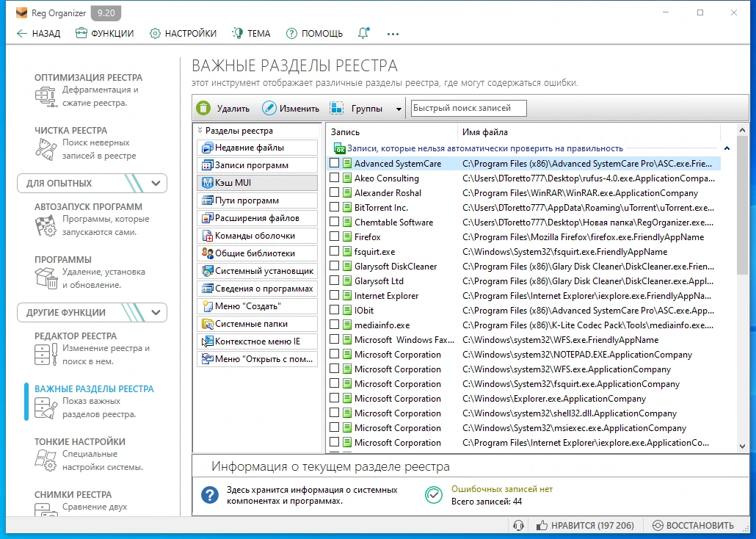Viewport: 756px width, 539px height.
Task: Select the Расширения файлов section
Action: tap(257, 218)
